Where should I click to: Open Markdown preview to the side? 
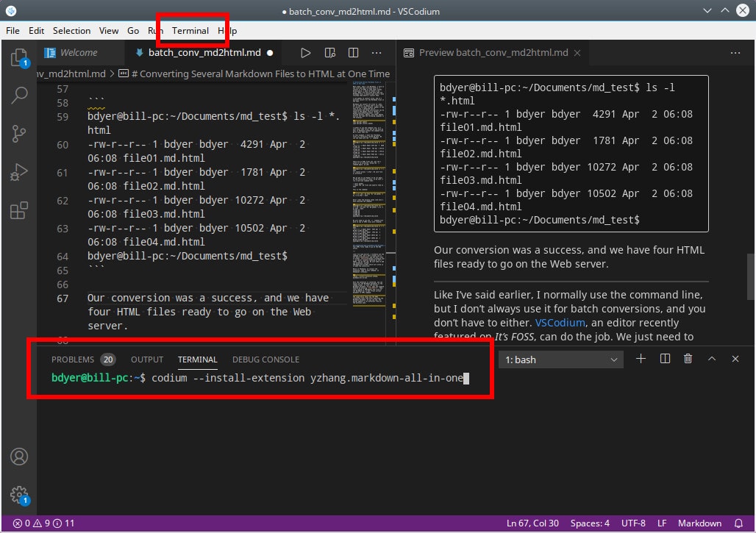click(329, 52)
